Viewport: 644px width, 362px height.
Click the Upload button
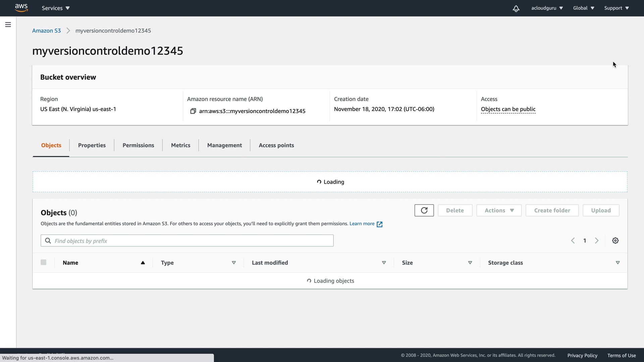(601, 210)
